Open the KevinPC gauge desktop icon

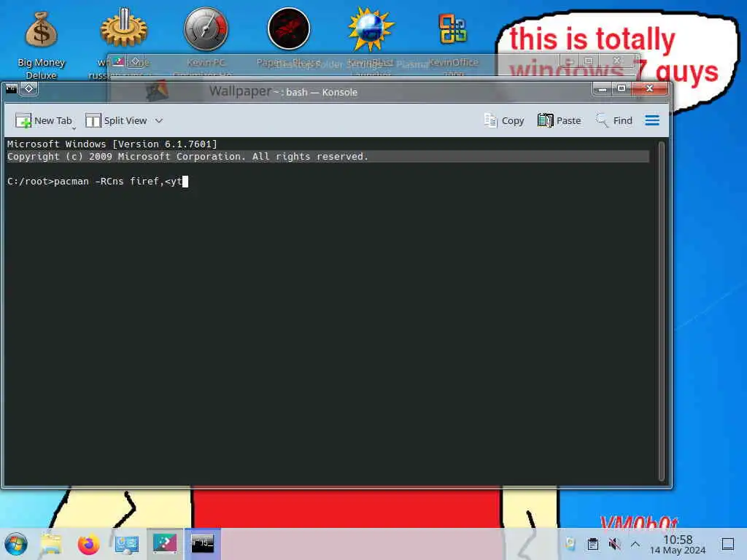(206, 29)
